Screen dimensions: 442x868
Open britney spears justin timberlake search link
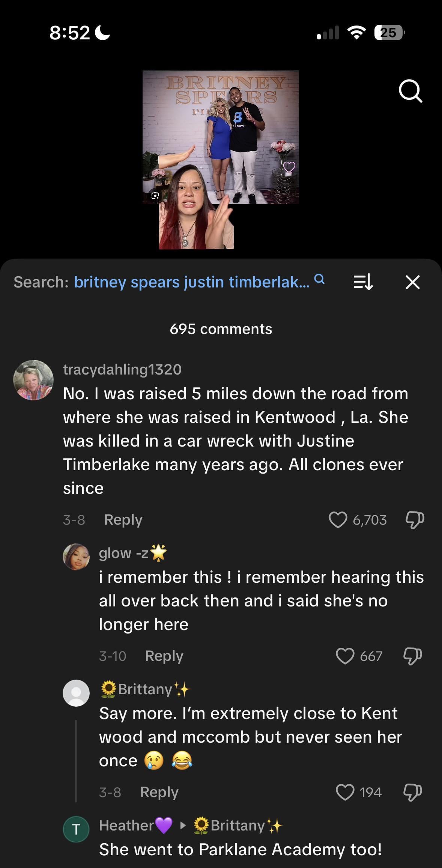(192, 282)
